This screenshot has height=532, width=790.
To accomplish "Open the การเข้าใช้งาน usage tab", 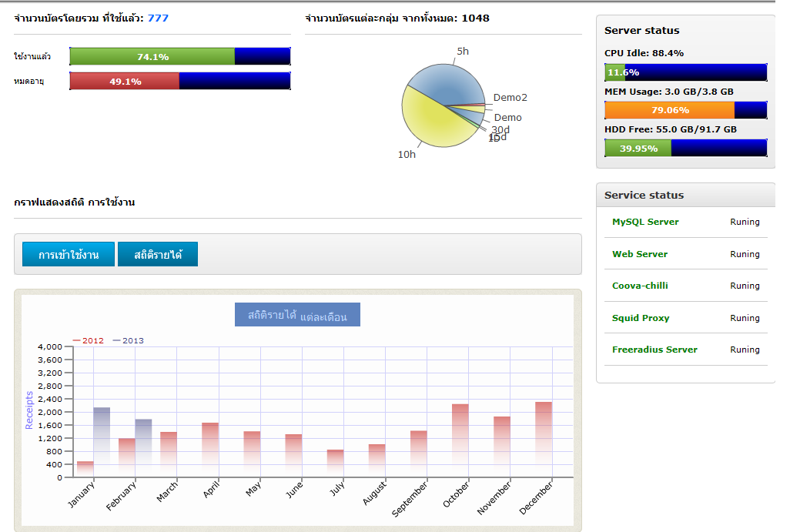I will pos(69,254).
